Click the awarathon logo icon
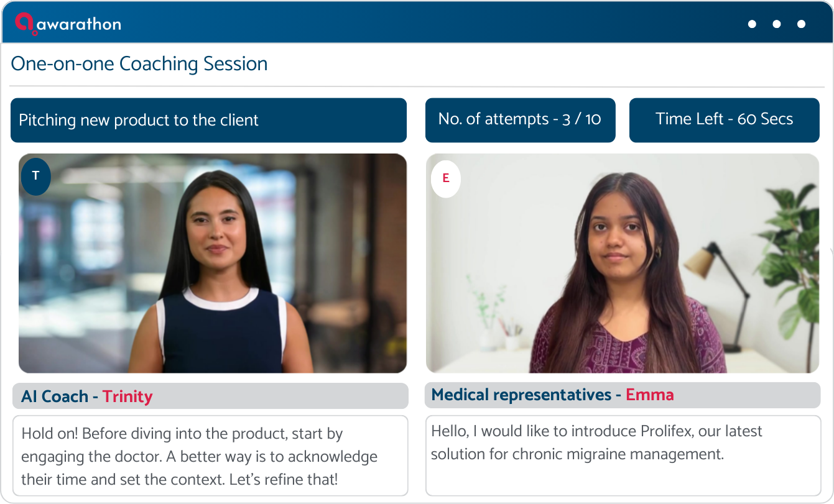The image size is (834, 504). [26, 23]
